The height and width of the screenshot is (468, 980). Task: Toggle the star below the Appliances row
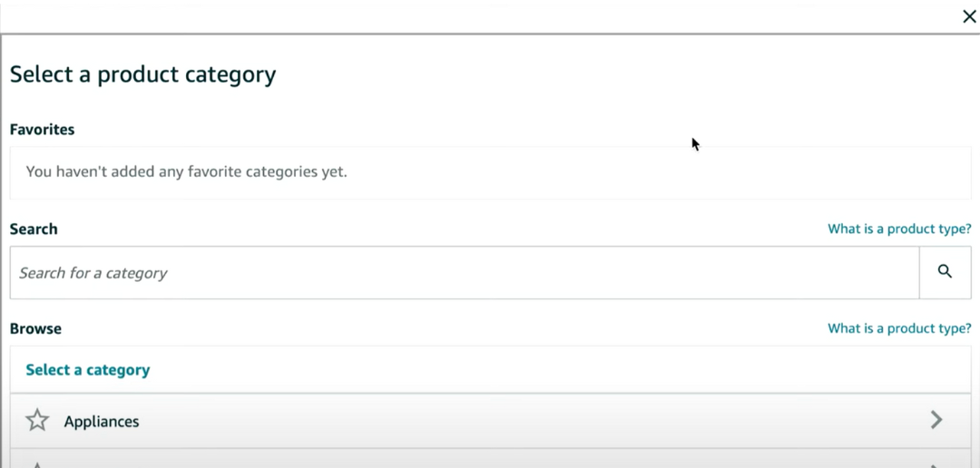37,464
